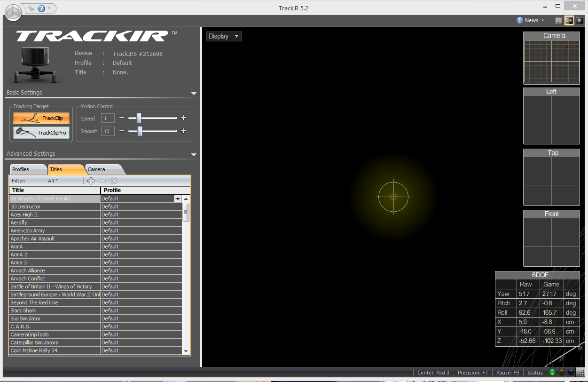Image resolution: width=588 pixels, height=382 pixels.
Task: Click the Center: Pad 3 hotkey status
Action: click(433, 373)
